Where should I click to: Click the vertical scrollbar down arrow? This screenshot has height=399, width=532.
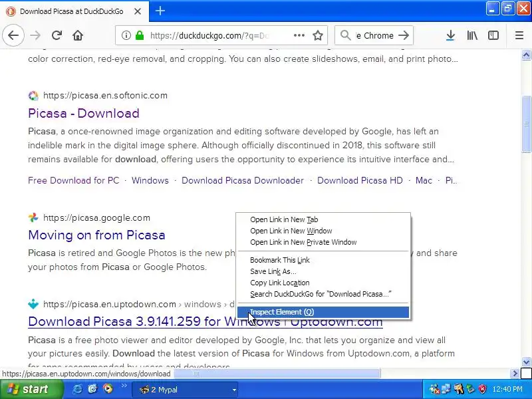pos(526,362)
